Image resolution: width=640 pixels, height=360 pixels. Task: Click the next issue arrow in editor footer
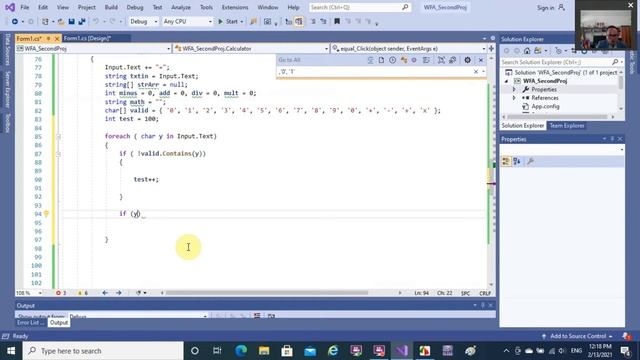coord(118,293)
